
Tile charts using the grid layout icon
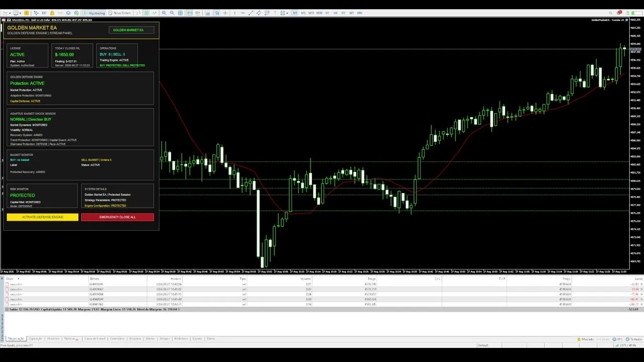180,13
